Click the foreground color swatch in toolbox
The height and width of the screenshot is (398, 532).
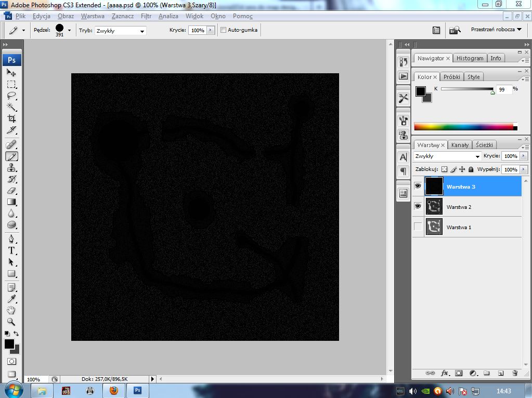click(x=9, y=344)
